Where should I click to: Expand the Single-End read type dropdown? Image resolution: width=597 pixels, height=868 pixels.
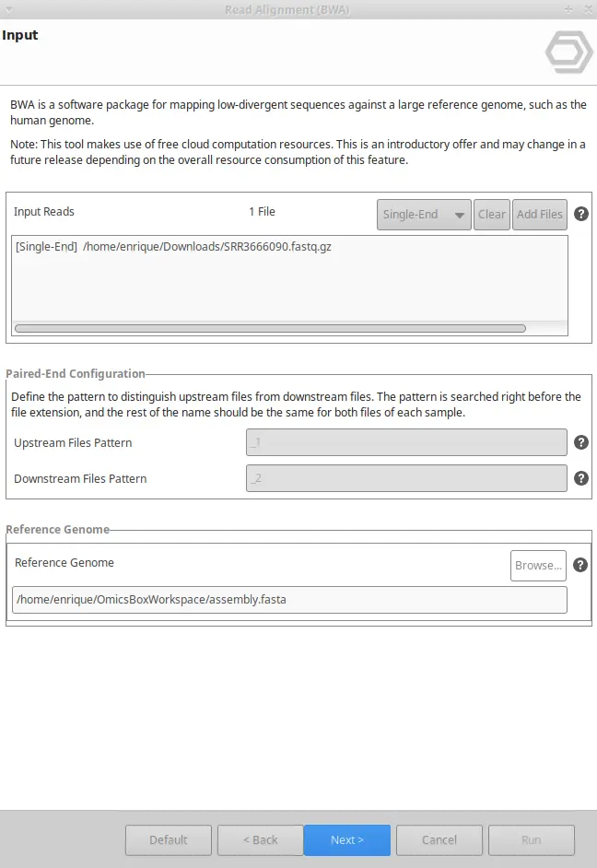424,214
